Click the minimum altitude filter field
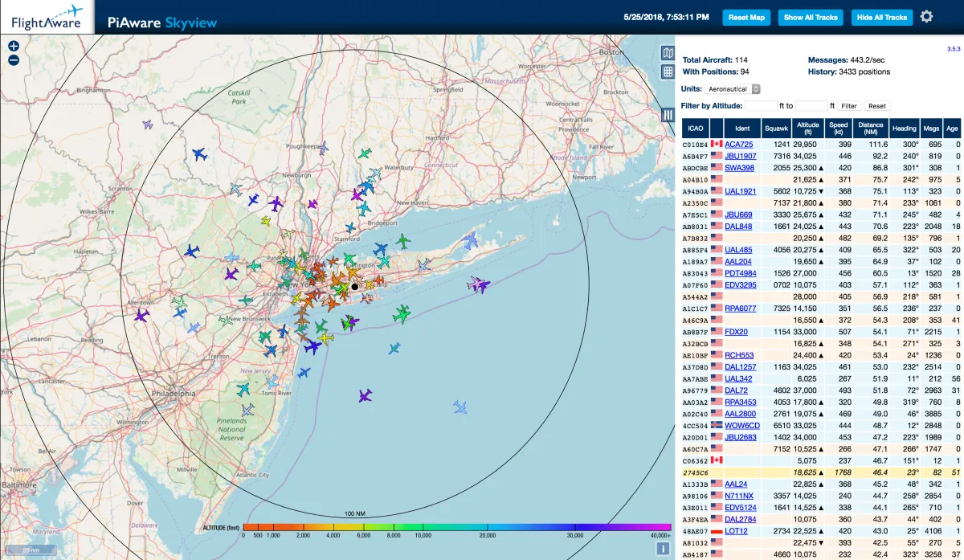This screenshot has height=560, width=964. 761,106
